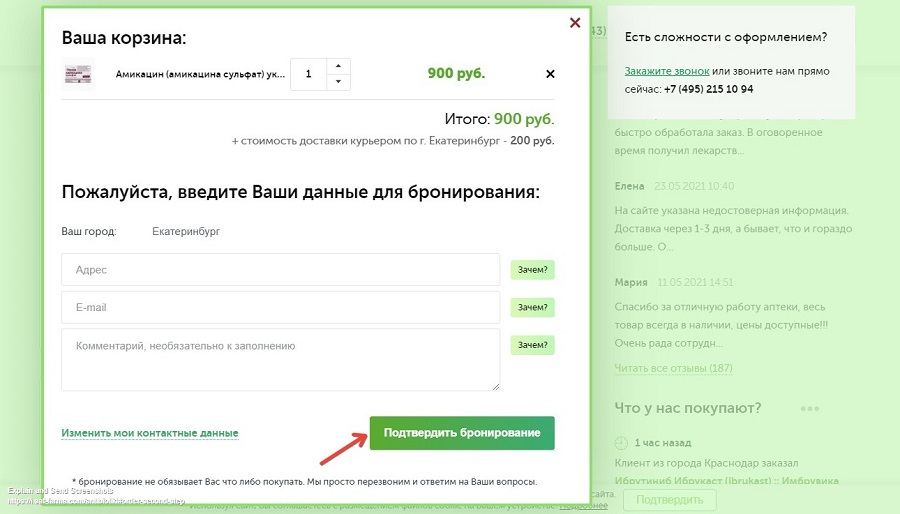Decrease product quantity with down arrow

coord(338,82)
